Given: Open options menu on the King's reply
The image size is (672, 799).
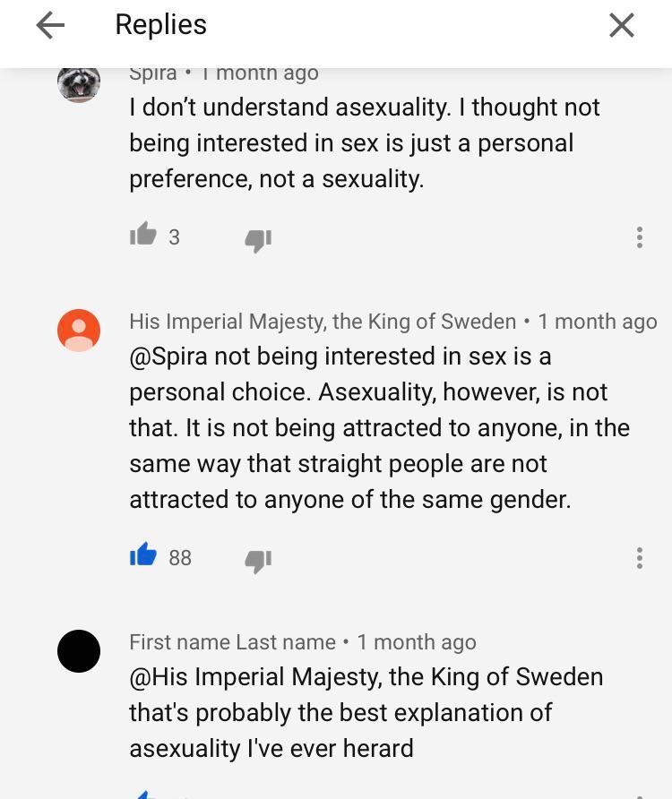Looking at the screenshot, I should (x=639, y=557).
